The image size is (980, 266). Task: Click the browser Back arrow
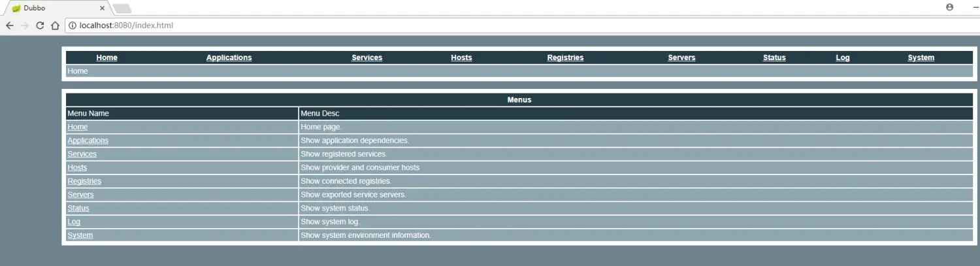(9, 25)
